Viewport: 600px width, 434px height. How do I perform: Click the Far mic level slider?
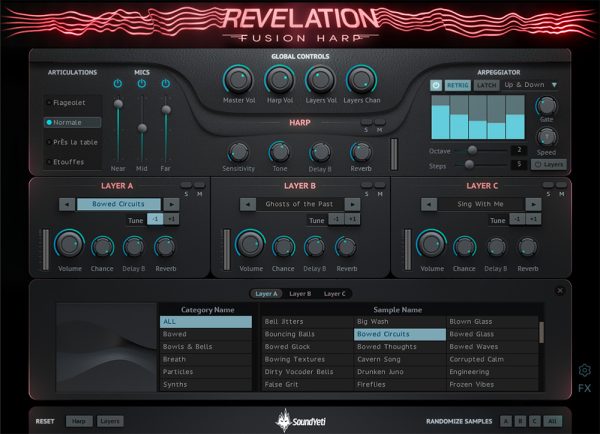(x=166, y=110)
